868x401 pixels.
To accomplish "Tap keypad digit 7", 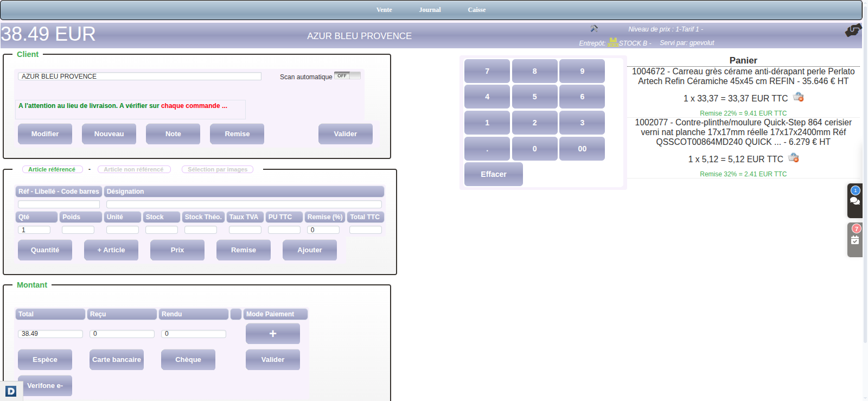I will [487, 71].
